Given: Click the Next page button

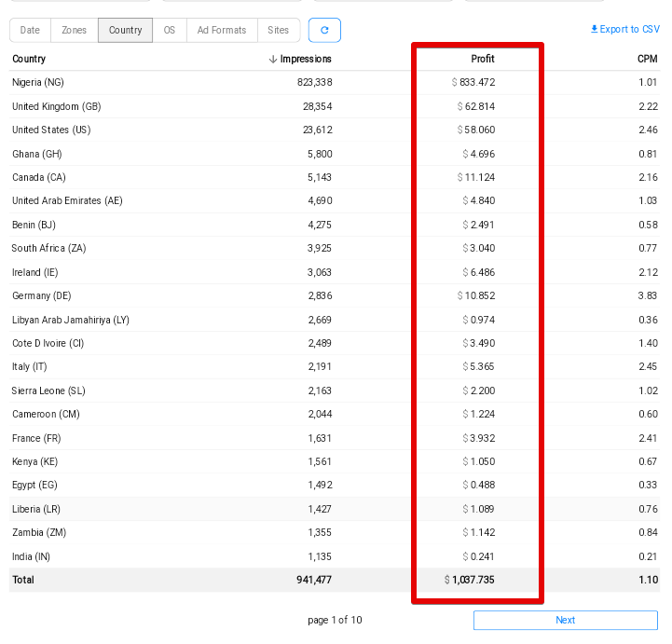Looking at the screenshot, I should pyautogui.click(x=565, y=620).
